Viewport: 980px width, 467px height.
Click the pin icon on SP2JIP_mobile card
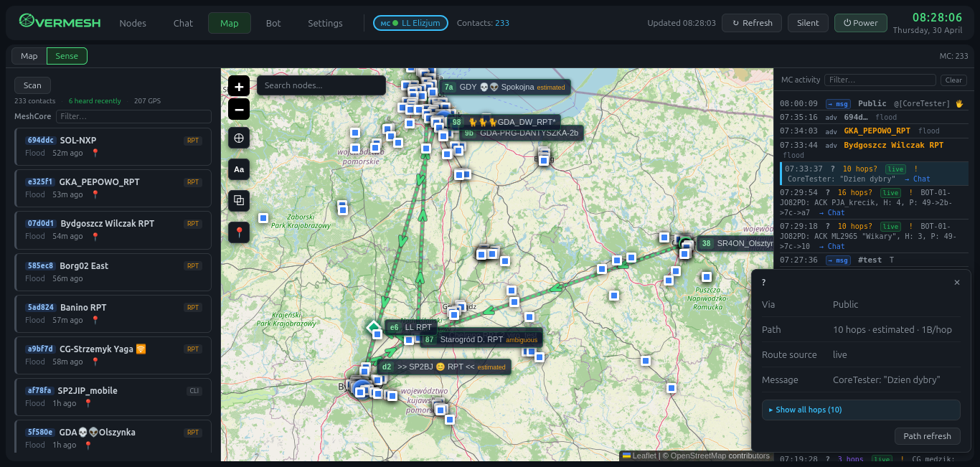point(88,403)
